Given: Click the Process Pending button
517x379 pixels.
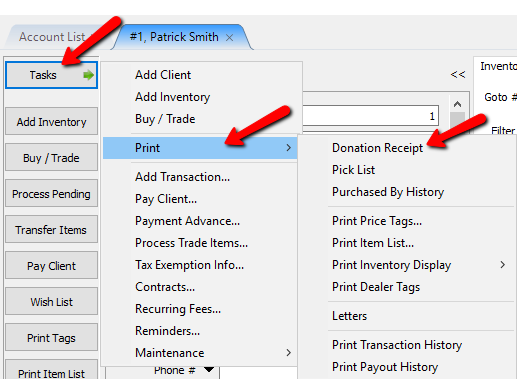Looking at the screenshot, I should point(51,194).
